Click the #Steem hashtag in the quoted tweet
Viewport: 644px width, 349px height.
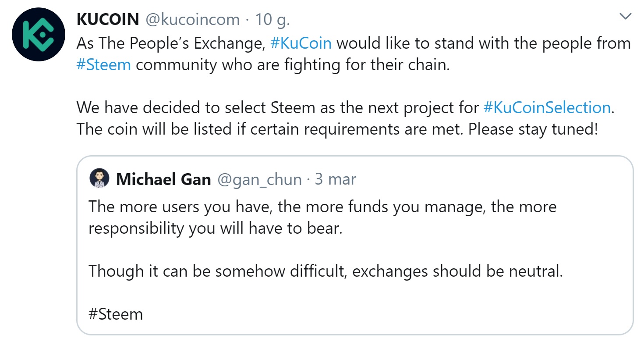[115, 313]
